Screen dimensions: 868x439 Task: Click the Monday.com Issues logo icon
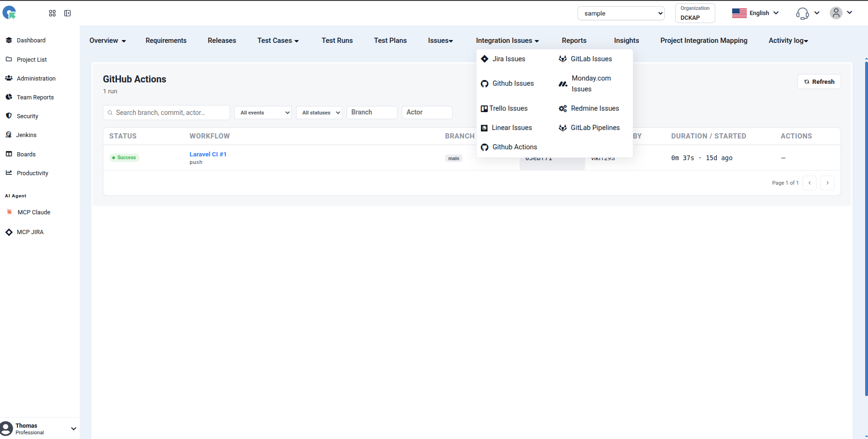click(563, 84)
